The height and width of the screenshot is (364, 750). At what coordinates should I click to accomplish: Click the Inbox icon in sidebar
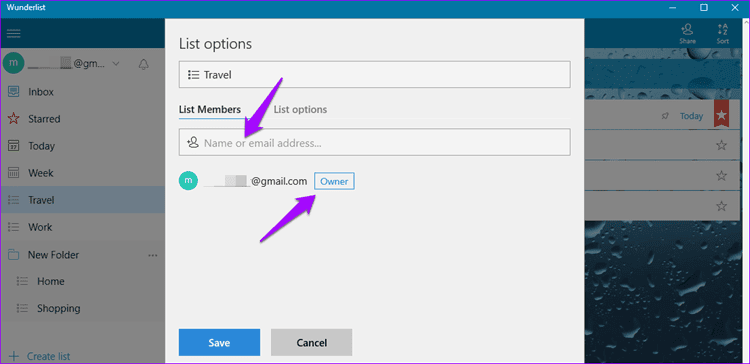(x=13, y=91)
